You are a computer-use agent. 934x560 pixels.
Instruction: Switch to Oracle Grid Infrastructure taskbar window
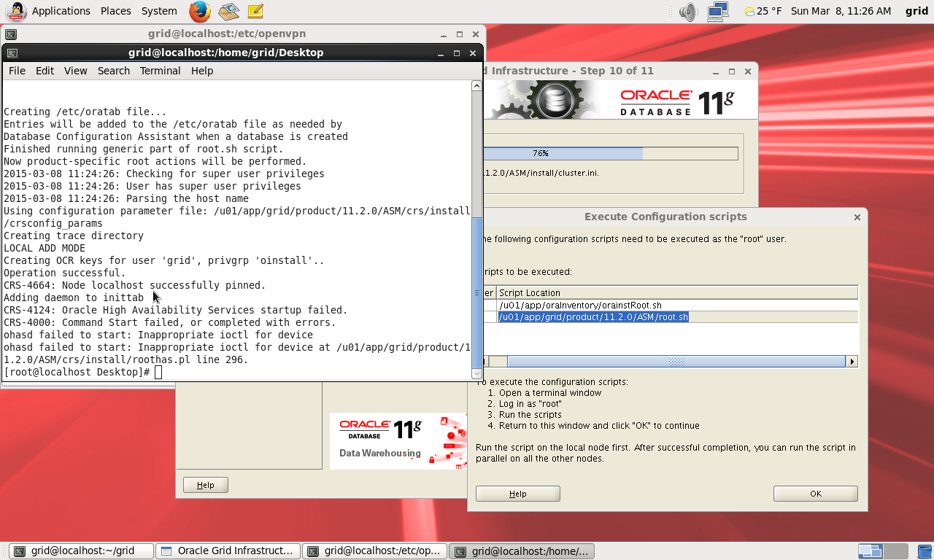pyautogui.click(x=228, y=551)
